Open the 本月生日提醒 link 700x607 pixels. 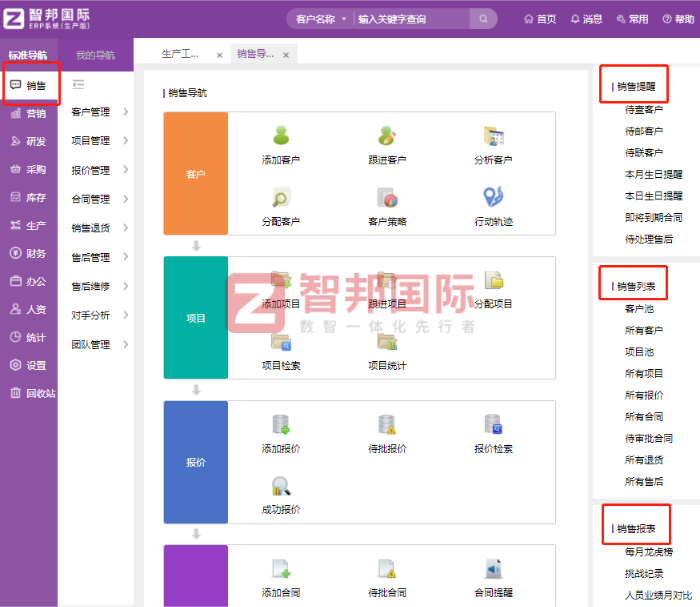tap(654, 174)
